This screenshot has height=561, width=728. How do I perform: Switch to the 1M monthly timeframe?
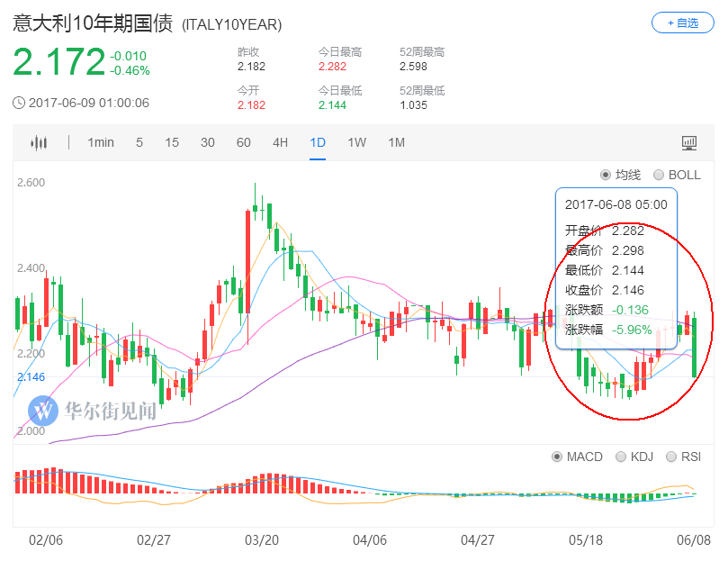(397, 142)
